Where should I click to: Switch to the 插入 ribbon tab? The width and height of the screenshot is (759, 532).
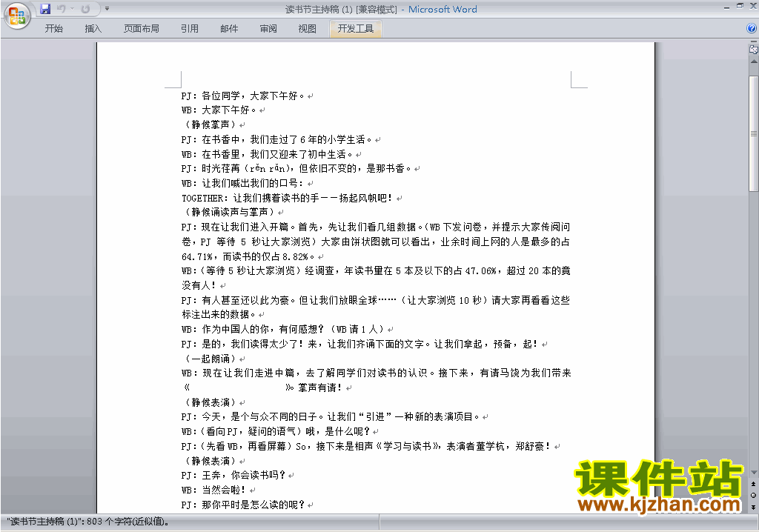[x=93, y=29]
